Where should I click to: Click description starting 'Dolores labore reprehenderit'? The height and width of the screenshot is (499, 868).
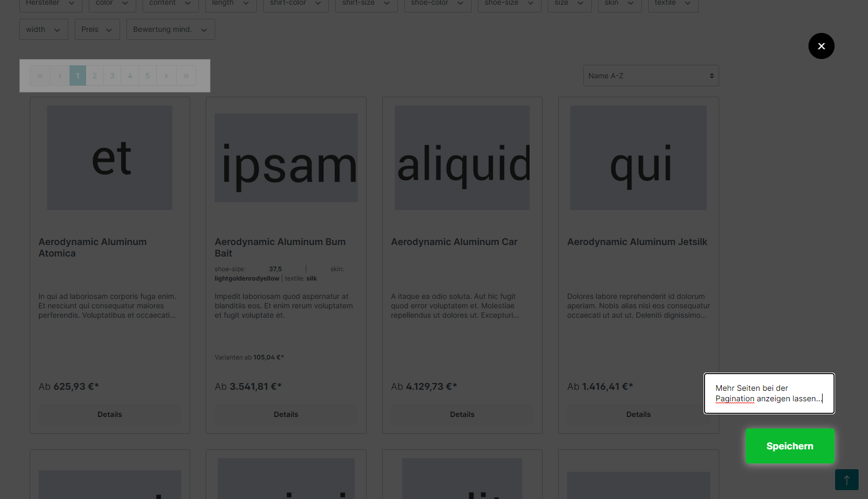coord(638,306)
